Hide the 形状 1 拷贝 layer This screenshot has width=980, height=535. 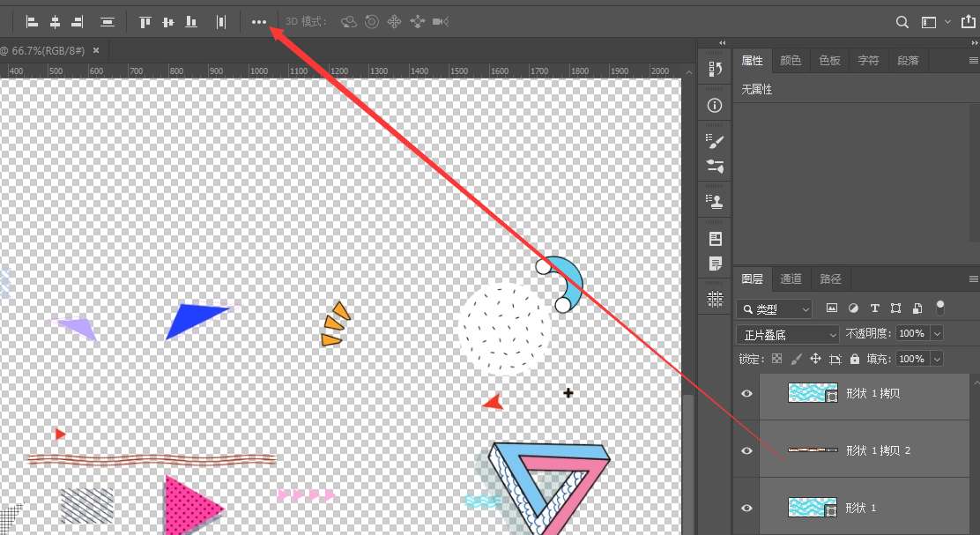tap(746, 394)
